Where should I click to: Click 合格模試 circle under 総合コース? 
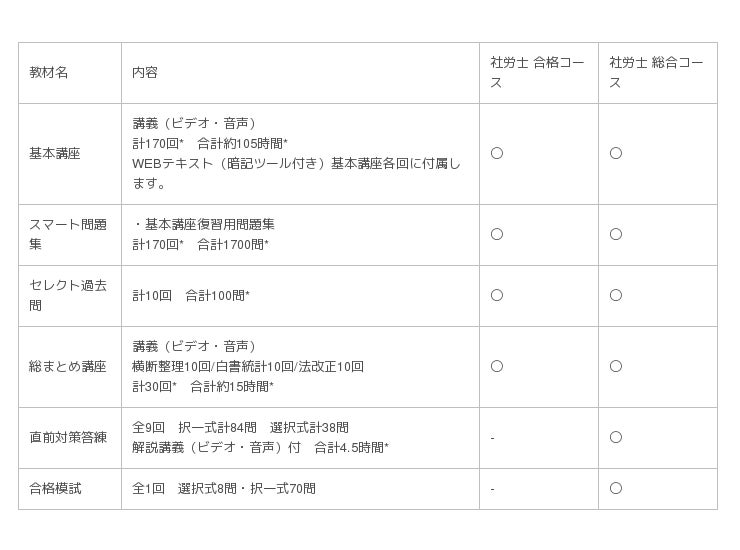coord(615,488)
